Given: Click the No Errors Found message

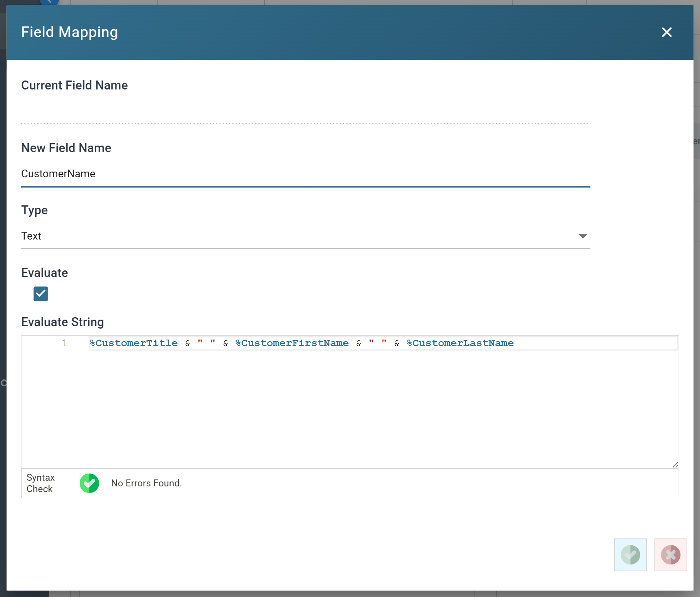Looking at the screenshot, I should [146, 483].
